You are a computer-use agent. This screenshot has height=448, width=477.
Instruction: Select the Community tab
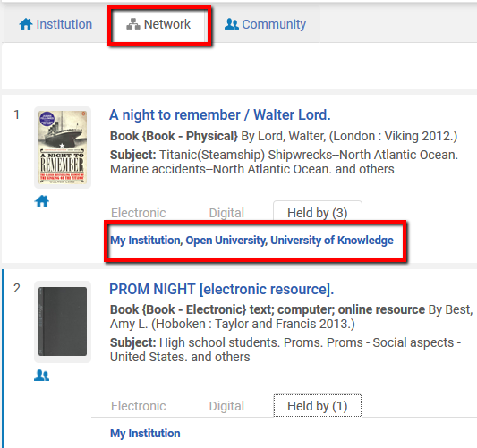[x=265, y=24]
